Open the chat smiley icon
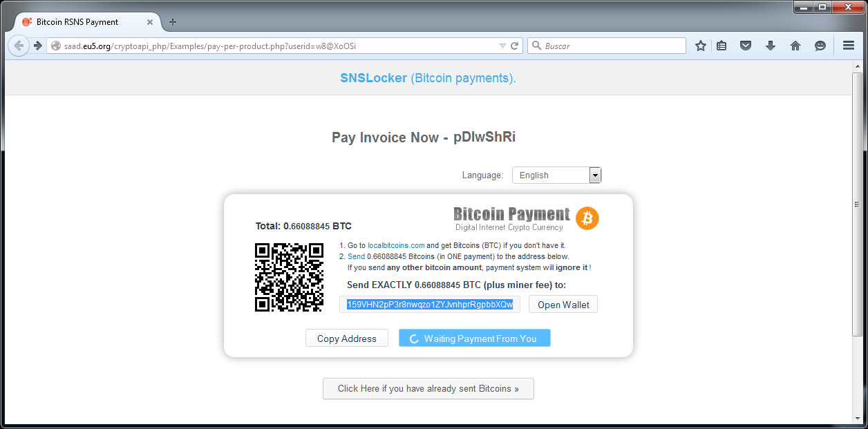868x429 pixels. pos(820,46)
